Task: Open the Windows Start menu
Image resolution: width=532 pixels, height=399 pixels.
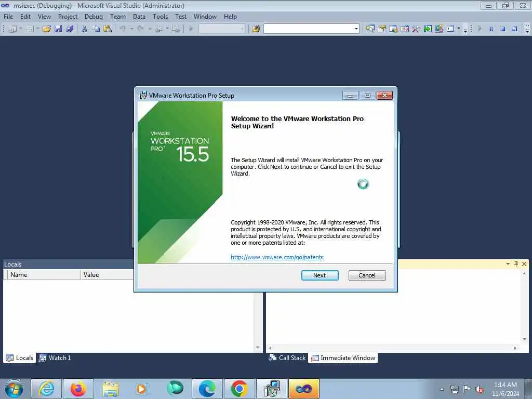Action: coord(14,389)
